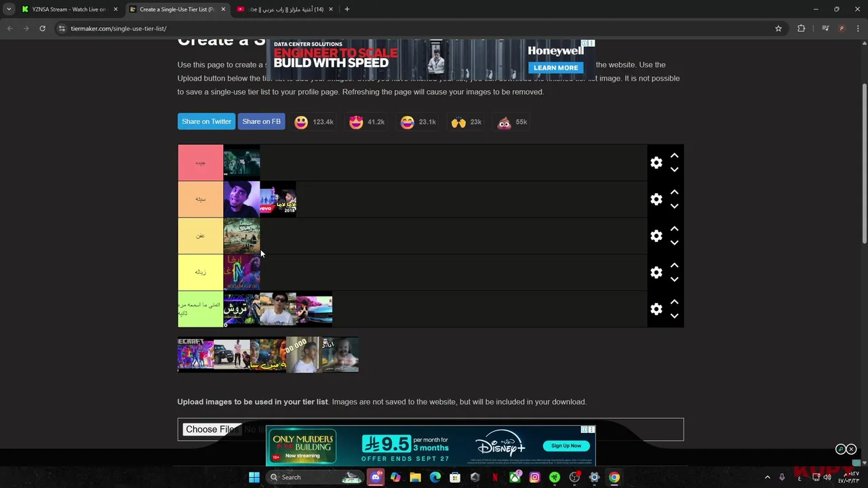This screenshot has width=868, height=488.
Task: Click the red tier label cell
Action: coord(200,163)
